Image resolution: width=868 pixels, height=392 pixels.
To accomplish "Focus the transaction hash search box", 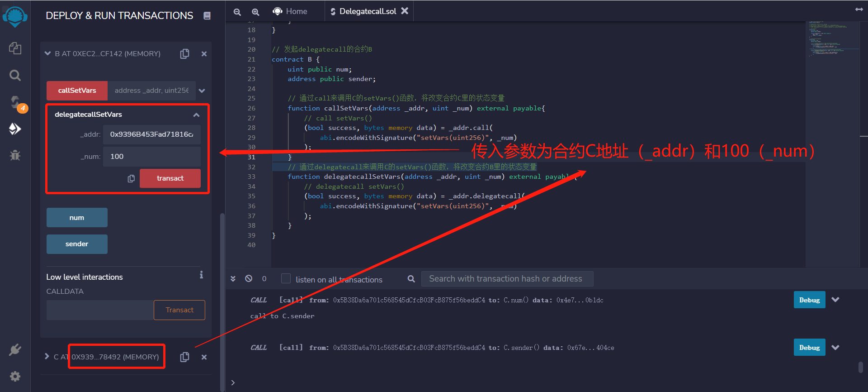I will [x=507, y=279].
